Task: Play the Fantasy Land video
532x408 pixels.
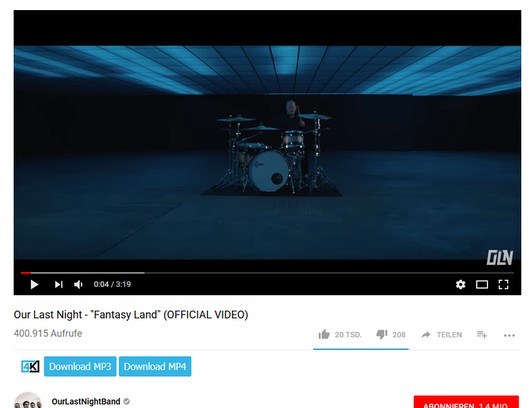Action: (x=34, y=284)
